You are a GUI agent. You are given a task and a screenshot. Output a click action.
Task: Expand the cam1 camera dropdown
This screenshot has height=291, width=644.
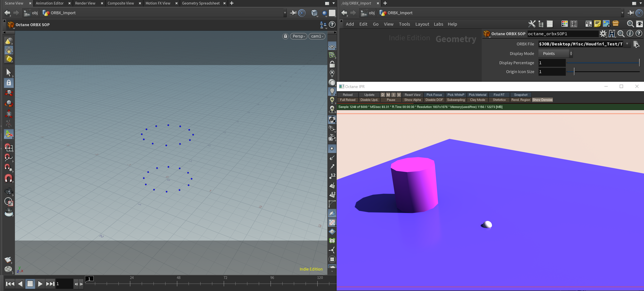coord(317,36)
